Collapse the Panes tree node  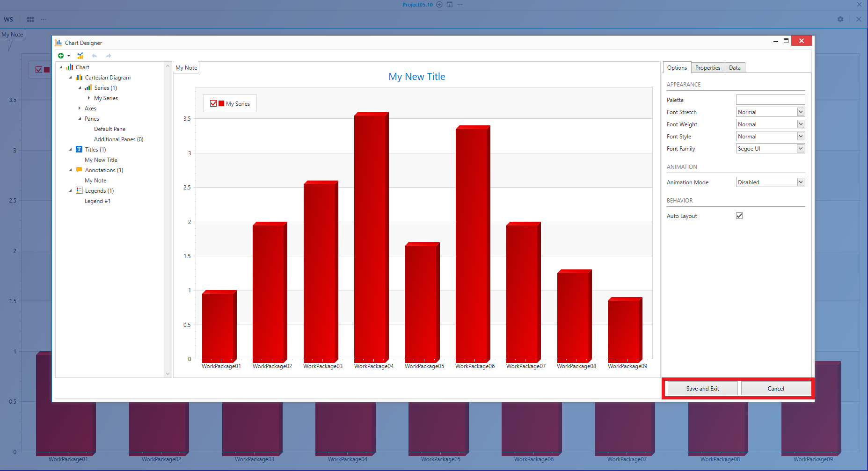(80, 118)
